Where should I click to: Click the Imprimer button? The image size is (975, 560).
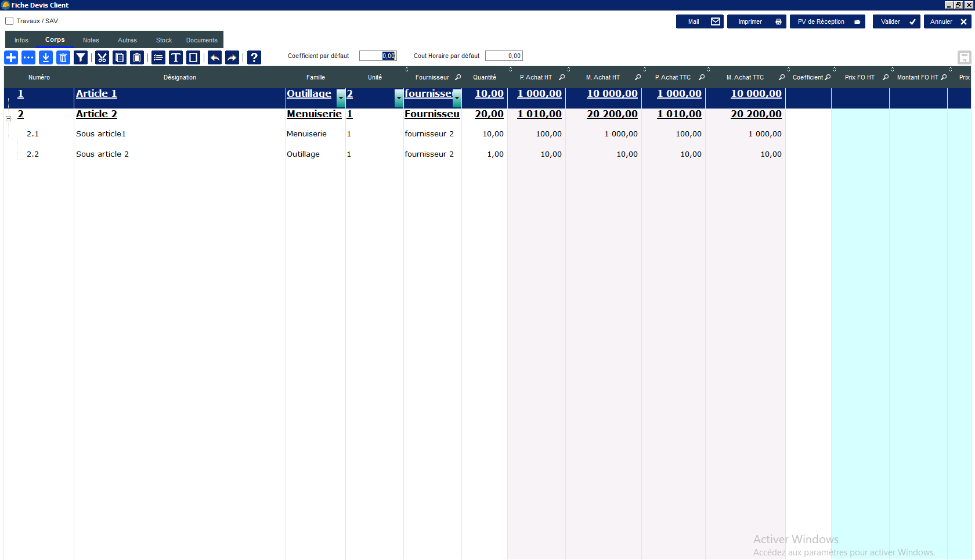(x=756, y=21)
